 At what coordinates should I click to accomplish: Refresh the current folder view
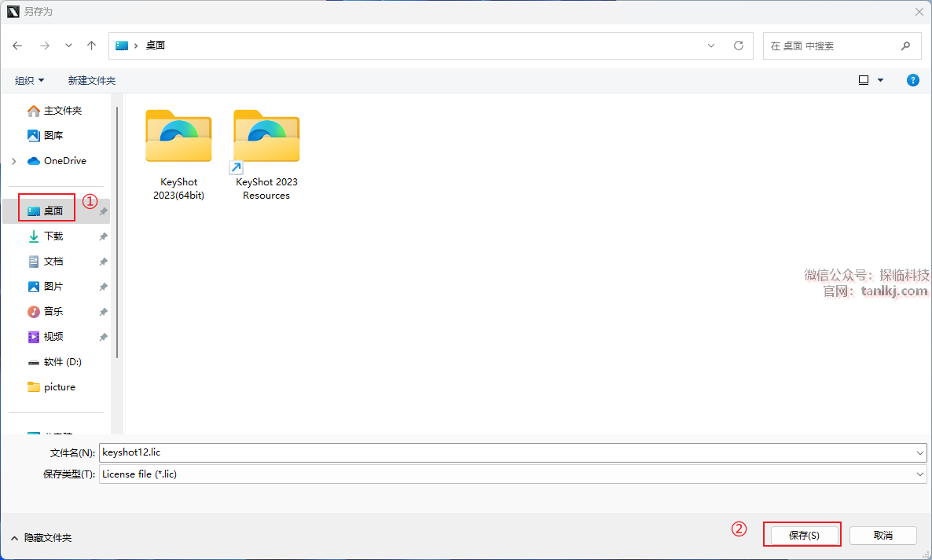pyautogui.click(x=738, y=46)
